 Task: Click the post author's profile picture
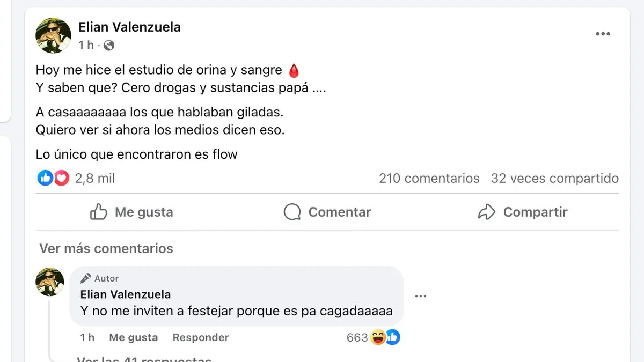pyautogui.click(x=53, y=35)
